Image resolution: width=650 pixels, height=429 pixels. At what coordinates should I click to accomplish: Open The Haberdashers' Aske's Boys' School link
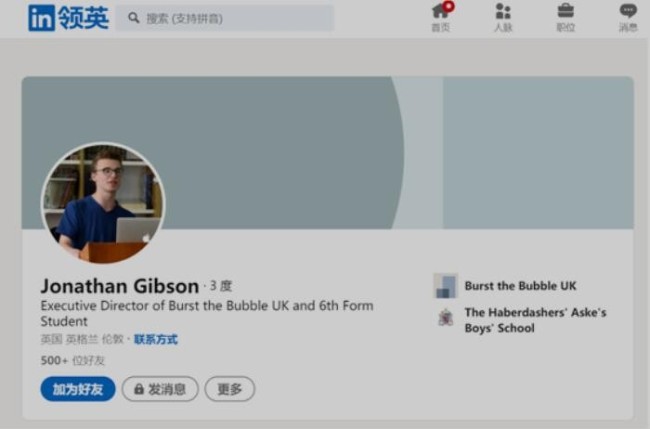click(x=535, y=320)
